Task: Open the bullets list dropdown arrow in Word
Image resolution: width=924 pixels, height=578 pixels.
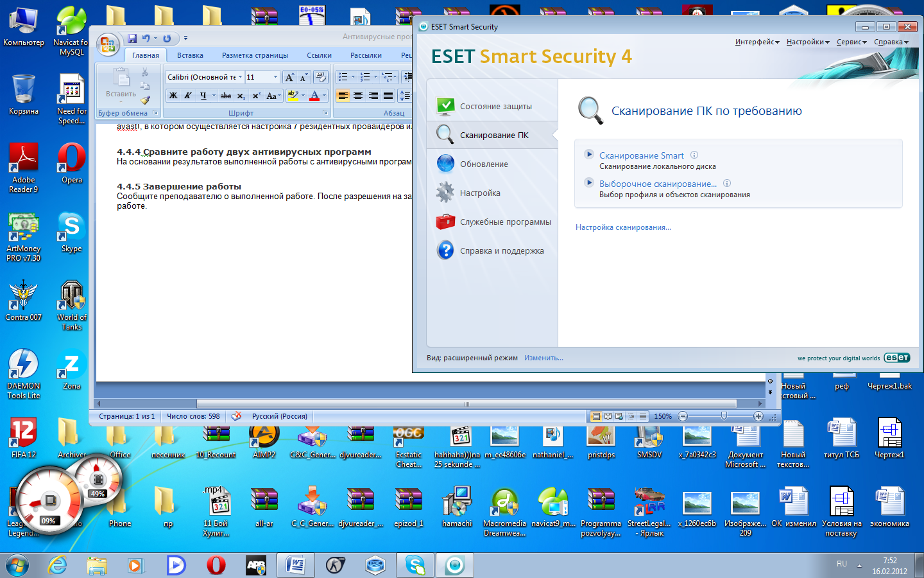Action: 353,77
